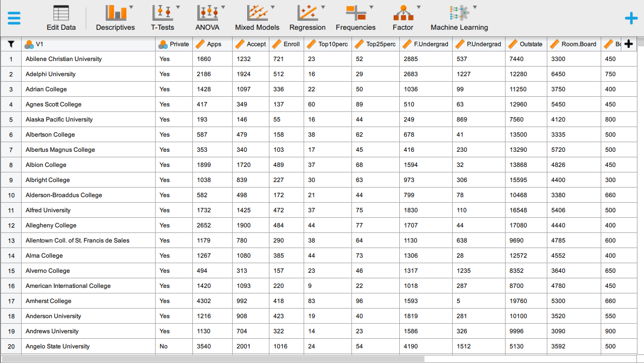Select Top25perc value 96
Screen dimensions: 644x363
point(376,301)
